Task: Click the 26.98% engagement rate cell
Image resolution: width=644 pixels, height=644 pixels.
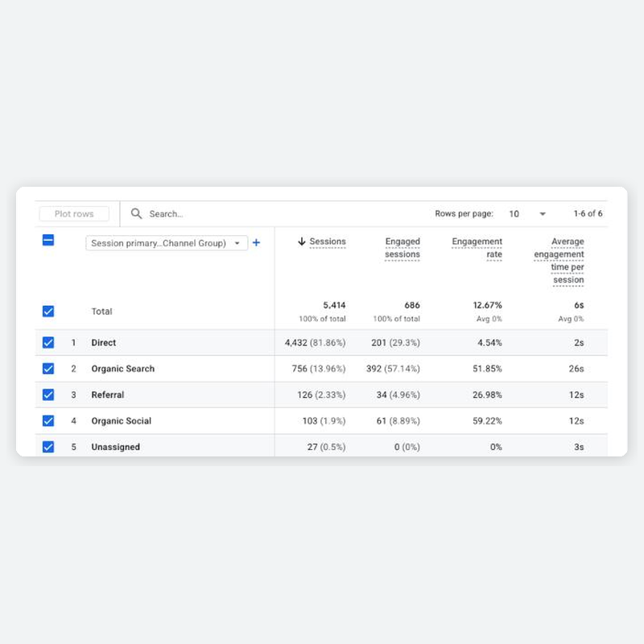Action: coord(487,394)
